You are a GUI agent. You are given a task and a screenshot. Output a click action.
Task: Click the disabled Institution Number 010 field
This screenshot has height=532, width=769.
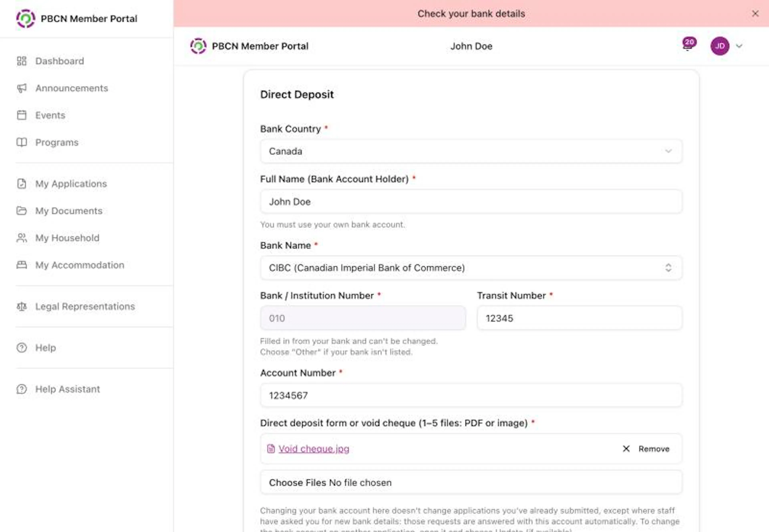363,318
